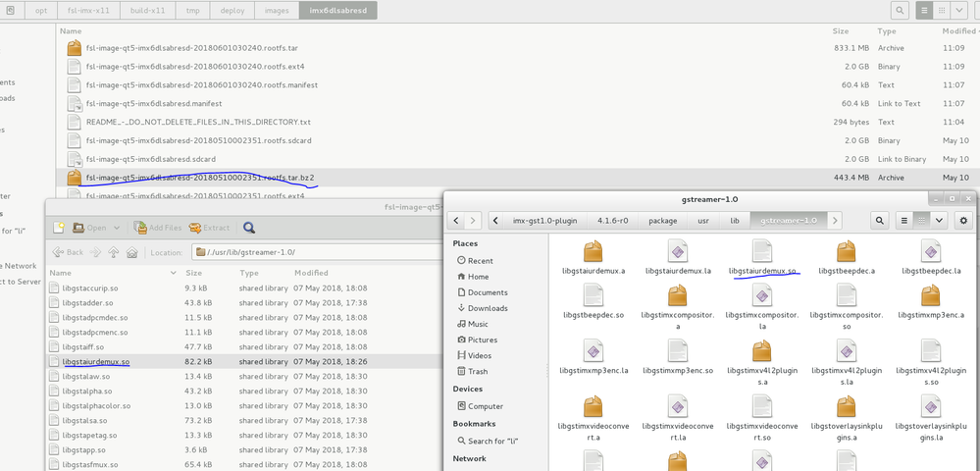
Task: Open view dropdown in gstreamer-1.0 window
Action: pos(939,220)
